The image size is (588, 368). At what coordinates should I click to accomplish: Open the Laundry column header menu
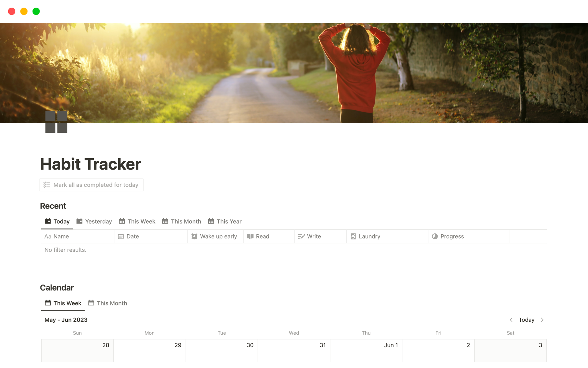tap(387, 236)
